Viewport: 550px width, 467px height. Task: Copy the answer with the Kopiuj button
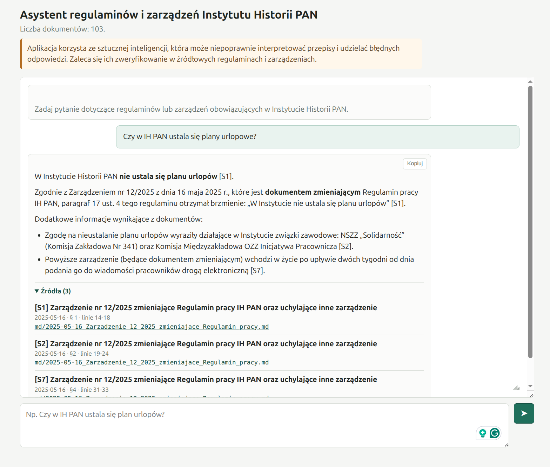tap(415, 164)
